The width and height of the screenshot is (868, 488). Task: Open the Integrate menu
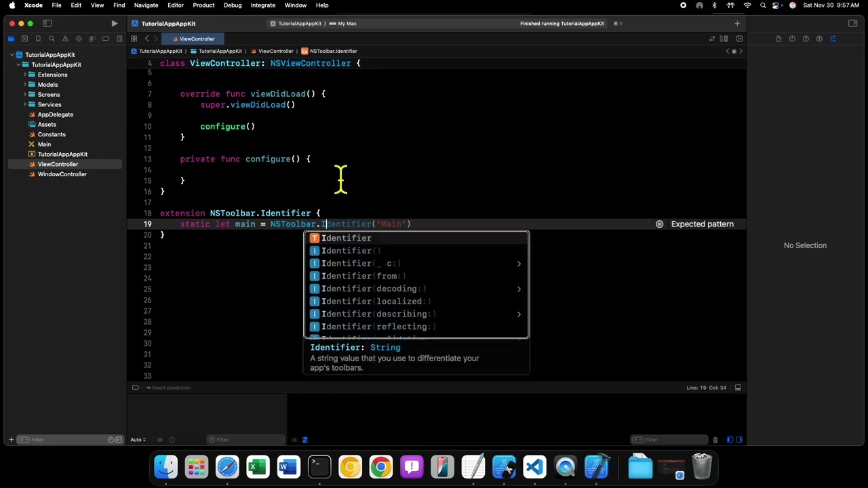tap(263, 5)
